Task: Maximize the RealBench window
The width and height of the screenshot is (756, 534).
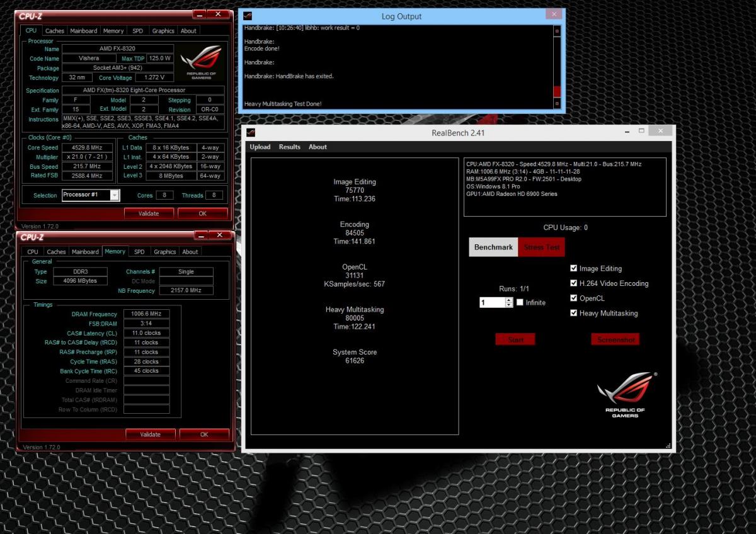Action: [641, 131]
